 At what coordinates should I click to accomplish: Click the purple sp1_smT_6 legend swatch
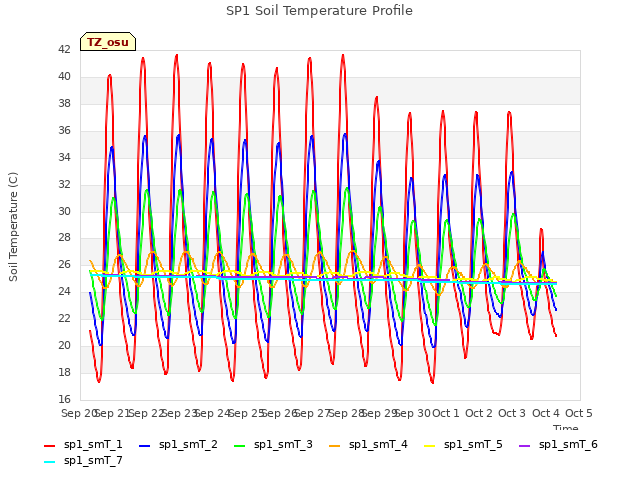(x=524, y=446)
